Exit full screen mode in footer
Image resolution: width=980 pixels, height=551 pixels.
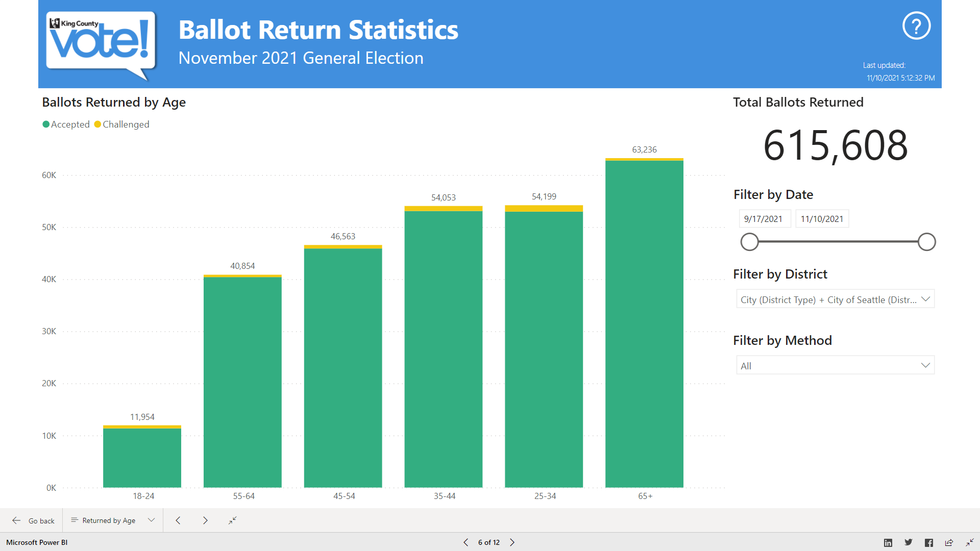coord(969,542)
